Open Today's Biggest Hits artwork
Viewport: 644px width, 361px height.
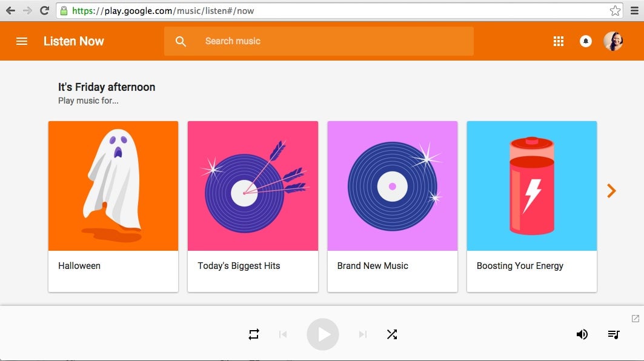click(x=253, y=185)
